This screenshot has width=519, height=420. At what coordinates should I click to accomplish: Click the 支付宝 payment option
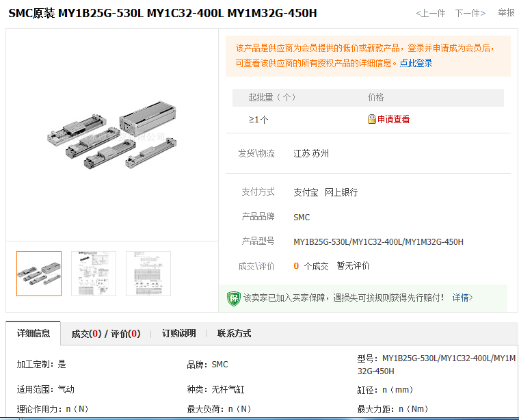coord(306,192)
